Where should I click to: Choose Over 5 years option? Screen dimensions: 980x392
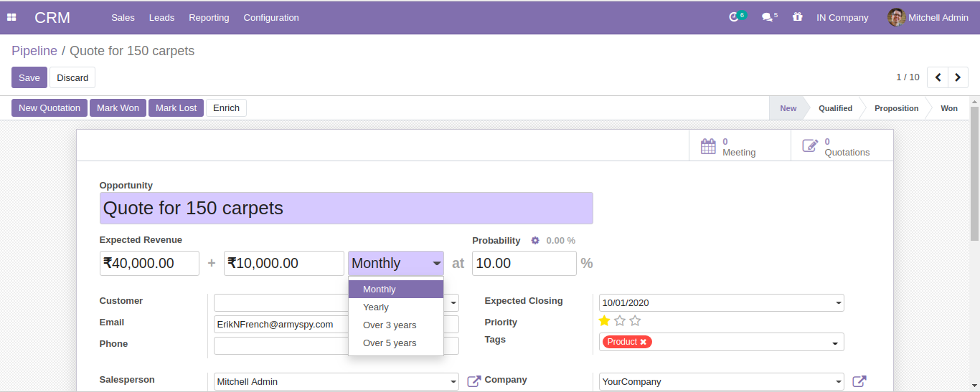pyautogui.click(x=396, y=343)
